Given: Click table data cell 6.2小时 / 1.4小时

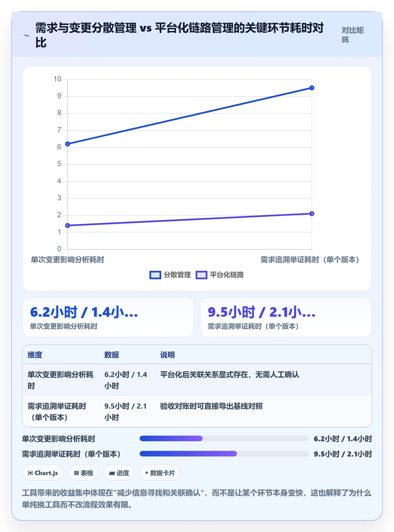Looking at the screenshot, I should 126,380.
